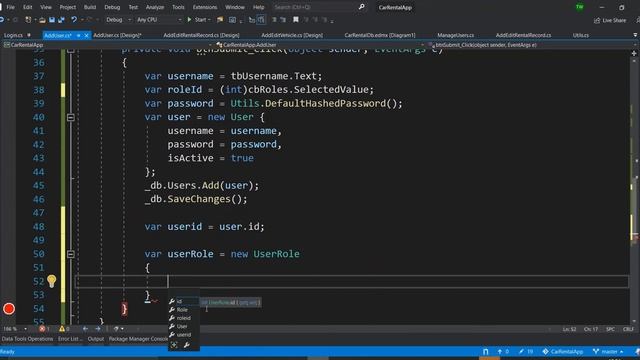Open the Error List panel tab
This screenshot has width=640, height=360.
tap(69, 339)
